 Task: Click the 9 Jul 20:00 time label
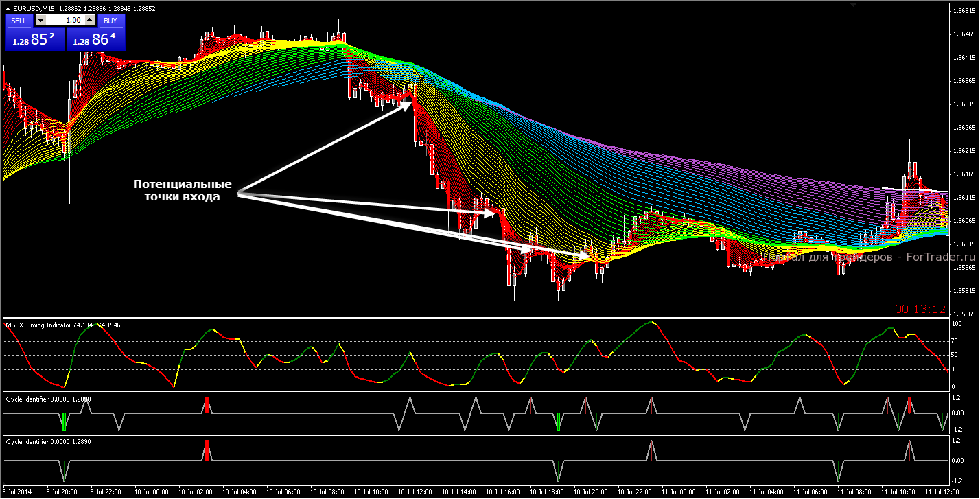tap(61, 492)
